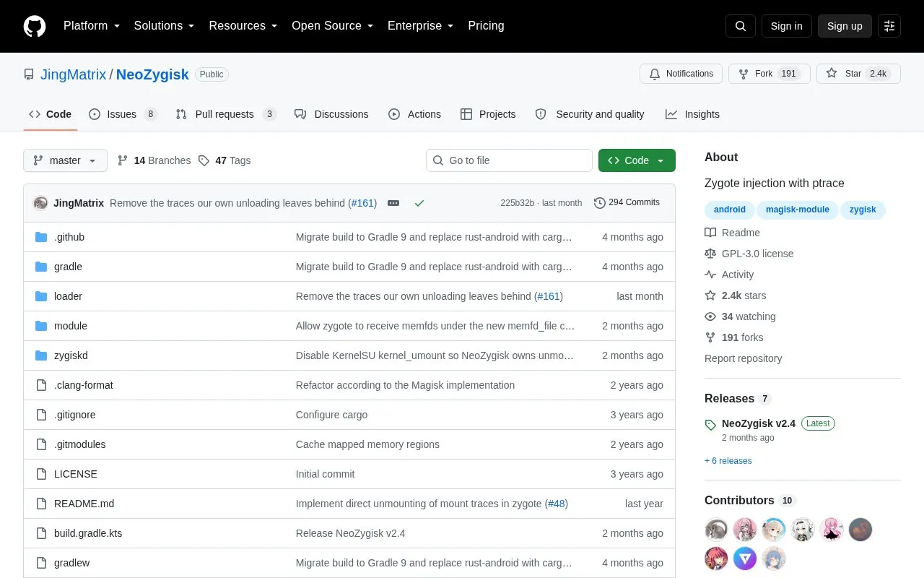Click the README.md file icon
Screen dimensions: 924x578
click(x=41, y=504)
